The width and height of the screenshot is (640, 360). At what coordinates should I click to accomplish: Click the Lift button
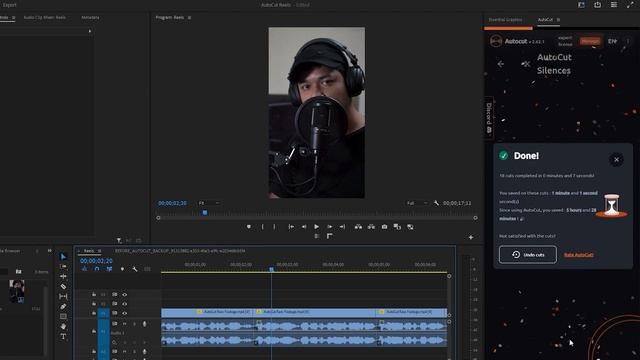click(358, 227)
